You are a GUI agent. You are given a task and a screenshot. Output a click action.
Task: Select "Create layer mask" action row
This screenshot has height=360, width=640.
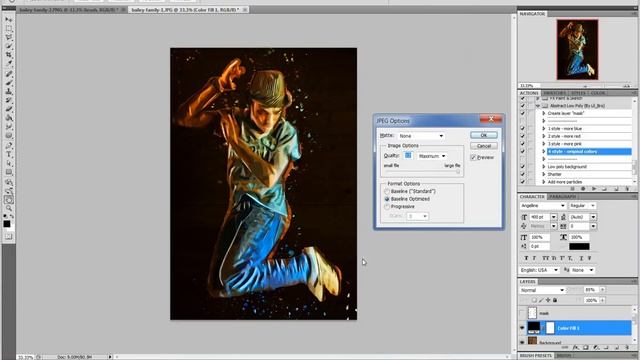[x=589, y=113]
